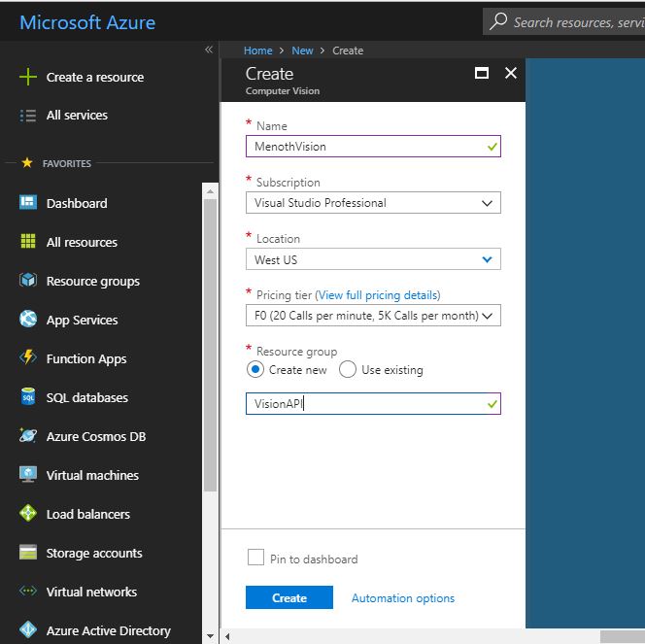Open SQL databases icon

pos(27,397)
